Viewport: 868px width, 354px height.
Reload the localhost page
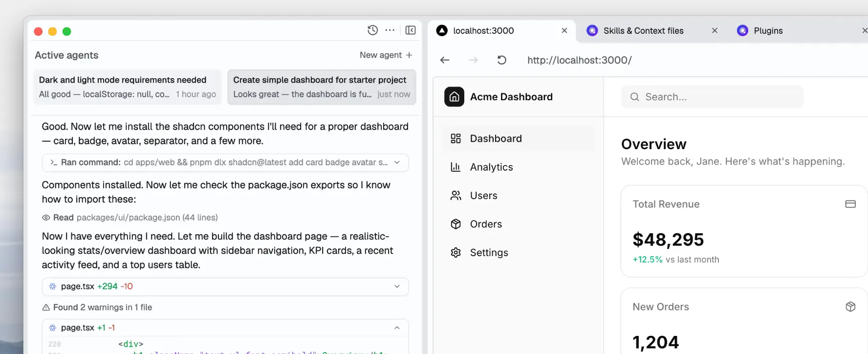tap(501, 60)
